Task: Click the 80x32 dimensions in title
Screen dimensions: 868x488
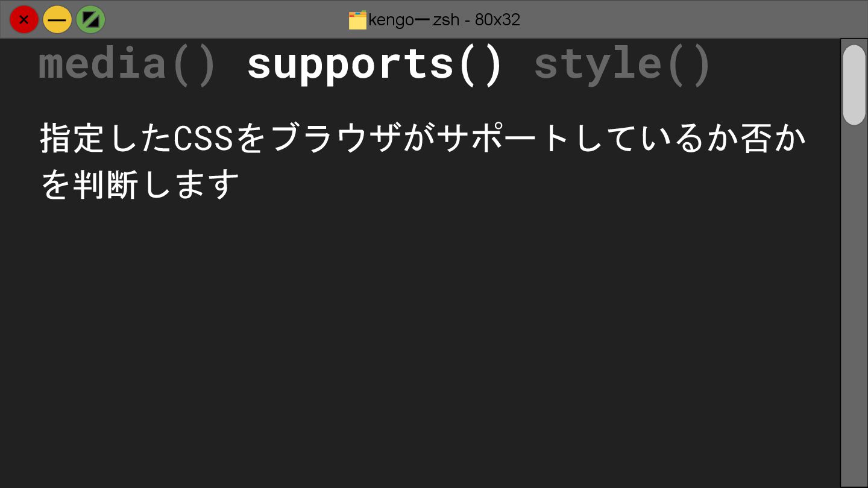Action: pyautogui.click(x=497, y=20)
